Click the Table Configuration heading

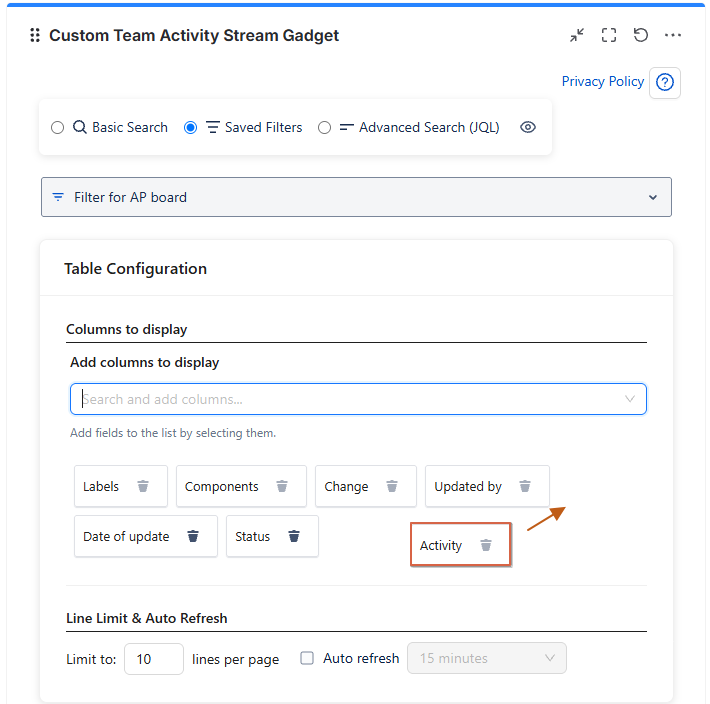(135, 269)
